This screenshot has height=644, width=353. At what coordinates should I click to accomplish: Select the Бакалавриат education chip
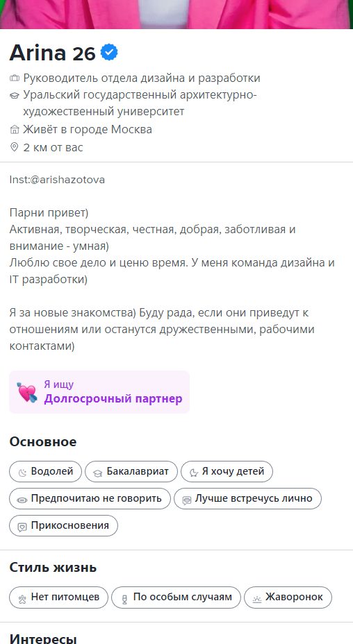131,471
